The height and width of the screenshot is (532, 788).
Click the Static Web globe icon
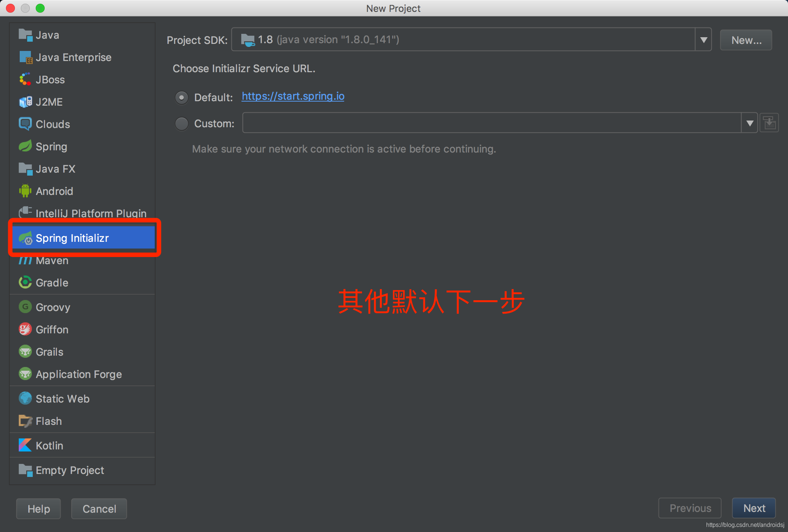[25, 398]
